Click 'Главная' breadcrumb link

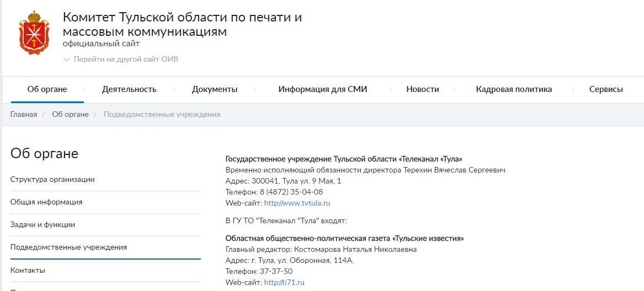tap(24, 114)
